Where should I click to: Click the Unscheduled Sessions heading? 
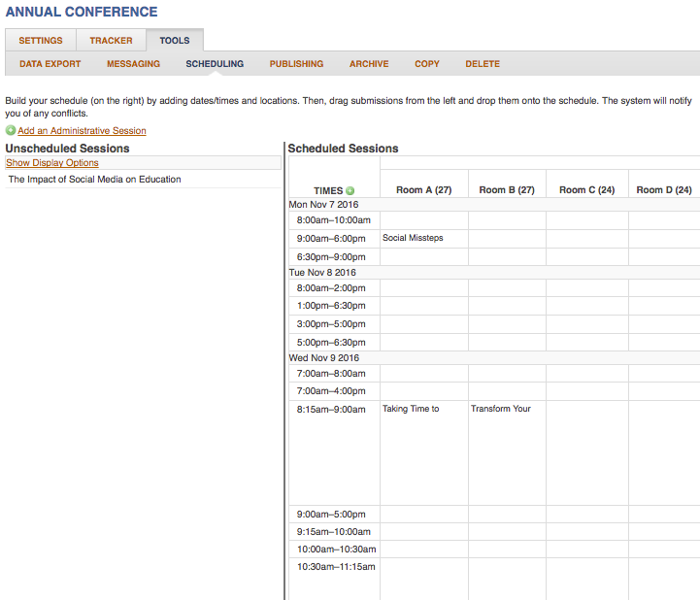click(x=67, y=149)
